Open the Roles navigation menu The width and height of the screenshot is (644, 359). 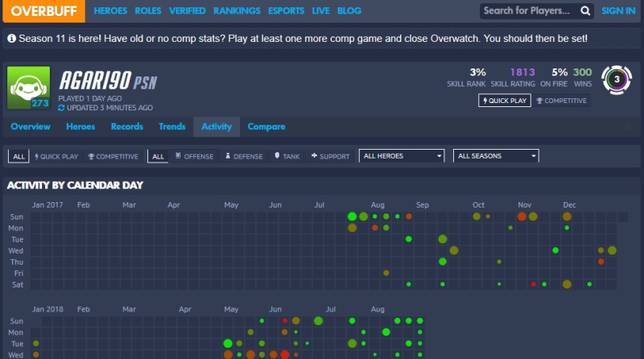[x=148, y=11]
